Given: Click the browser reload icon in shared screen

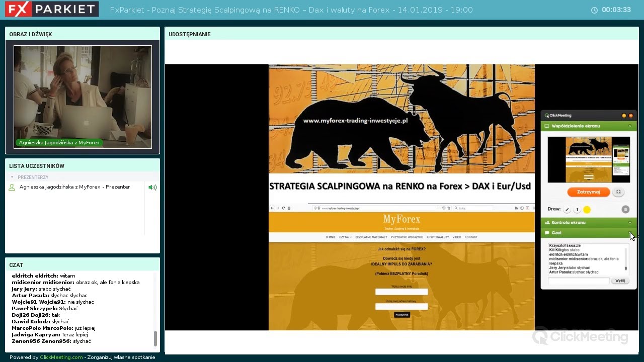Looking at the screenshot, I should click(283, 208).
